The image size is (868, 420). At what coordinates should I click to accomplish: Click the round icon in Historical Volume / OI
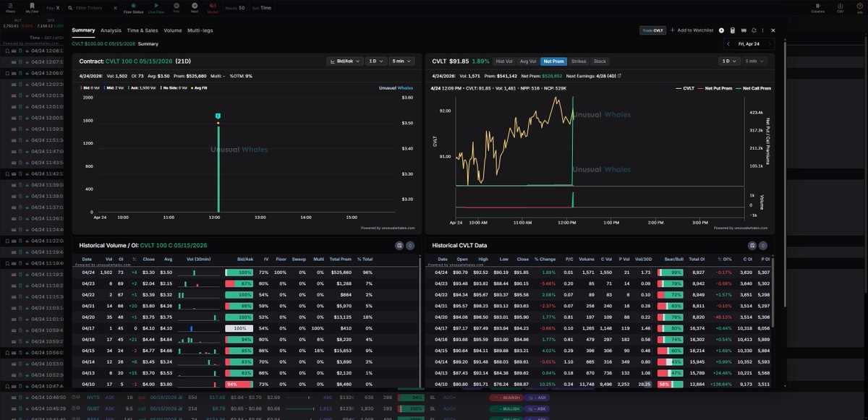(409, 246)
